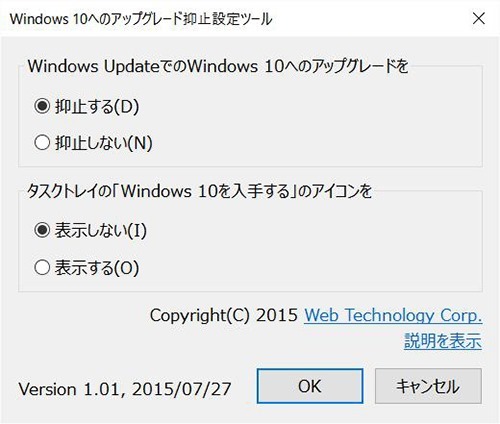500x424 pixels.
Task: Click the Windows Update upgrade group heading
Action: click(x=218, y=66)
